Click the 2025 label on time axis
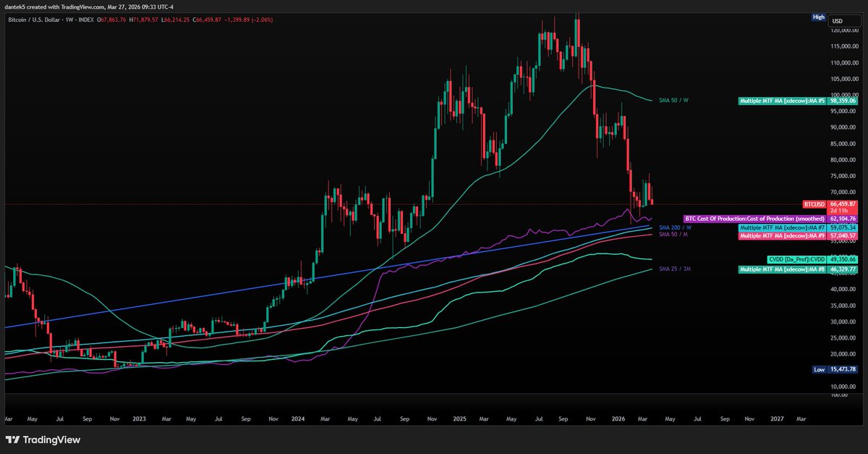868x454 pixels. 460,419
